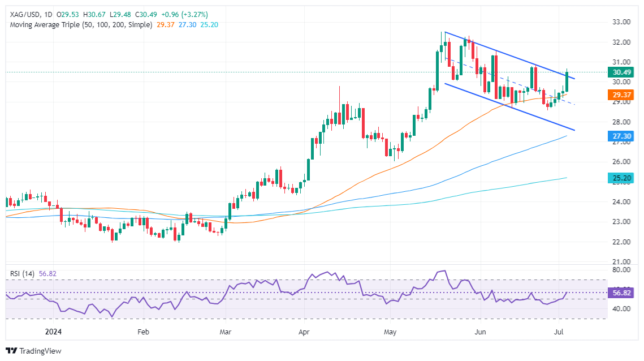Screen dimensions: 644x361
Task: Click the upper blue channel trendline
Action: pos(509,55)
